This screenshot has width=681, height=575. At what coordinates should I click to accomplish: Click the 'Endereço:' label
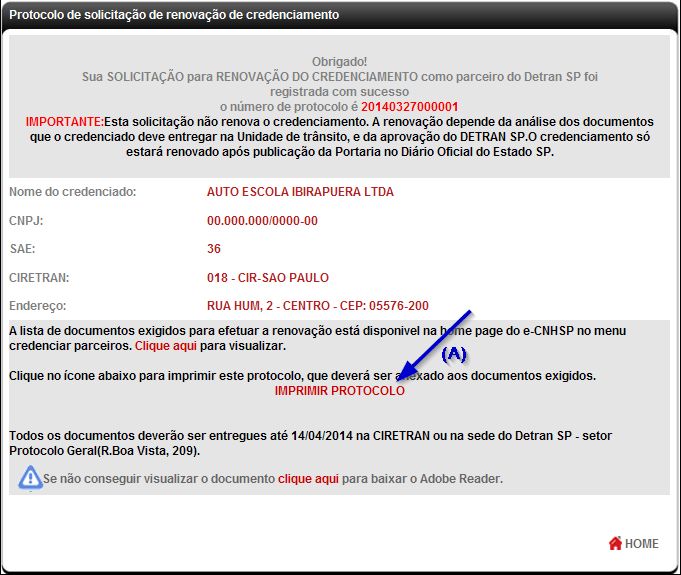pos(38,306)
